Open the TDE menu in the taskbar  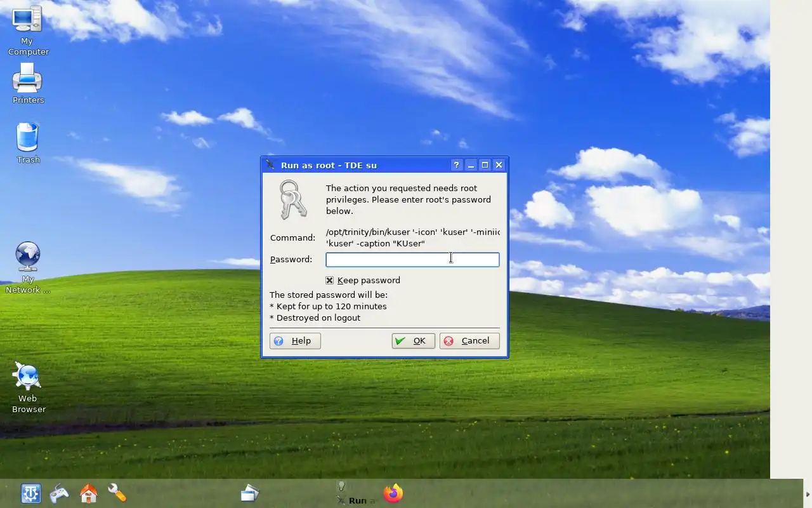pyautogui.click(x=30, y=493)
